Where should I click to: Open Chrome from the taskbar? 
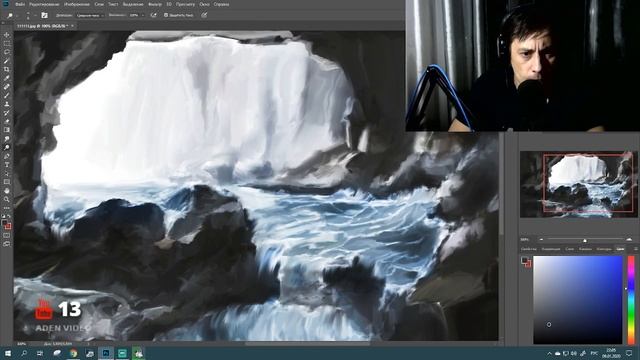[73, 353]
